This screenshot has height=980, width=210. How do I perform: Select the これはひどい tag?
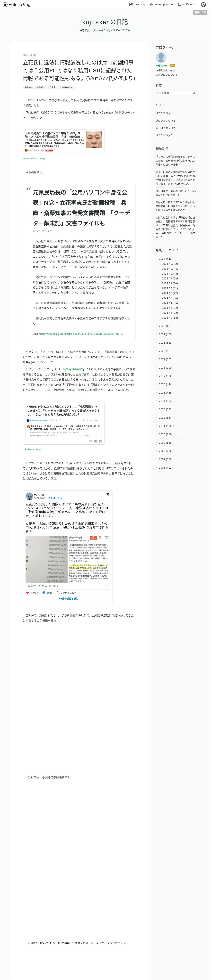66,88
